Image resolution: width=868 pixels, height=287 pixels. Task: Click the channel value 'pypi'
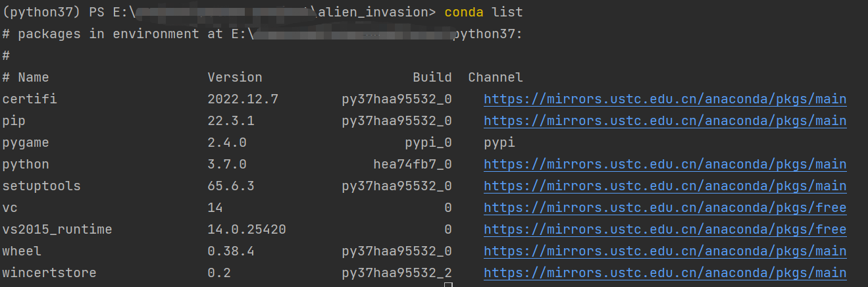[499, 143]
